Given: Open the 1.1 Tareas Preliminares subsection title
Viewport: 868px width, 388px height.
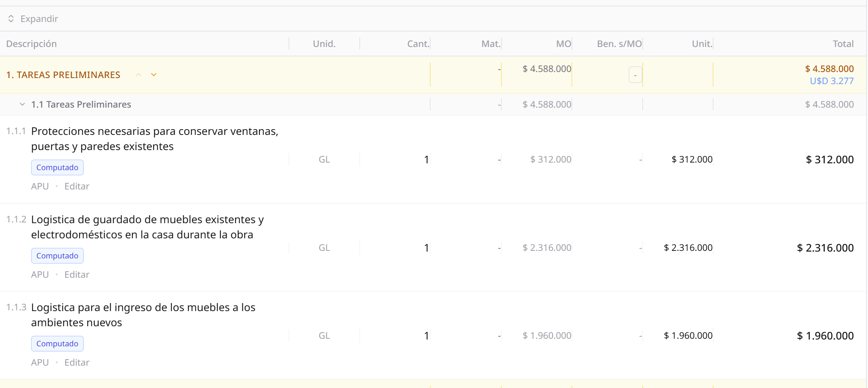Looking at the screenshot, I should (81, 104).
